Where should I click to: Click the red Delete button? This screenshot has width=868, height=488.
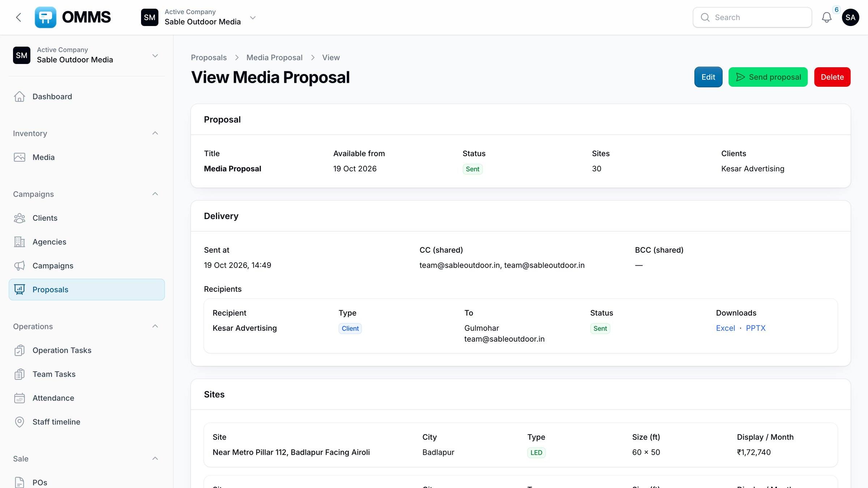(x=832, y=77)
